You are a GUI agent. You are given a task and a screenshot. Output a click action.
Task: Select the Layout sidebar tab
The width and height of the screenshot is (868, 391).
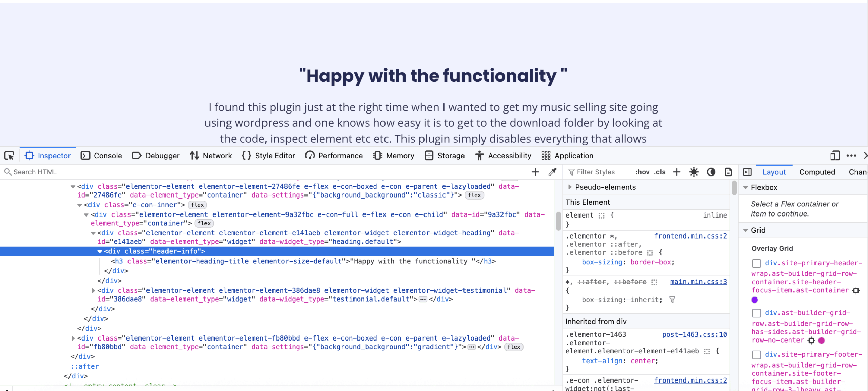pyautogui.click(x=774, y=172)
